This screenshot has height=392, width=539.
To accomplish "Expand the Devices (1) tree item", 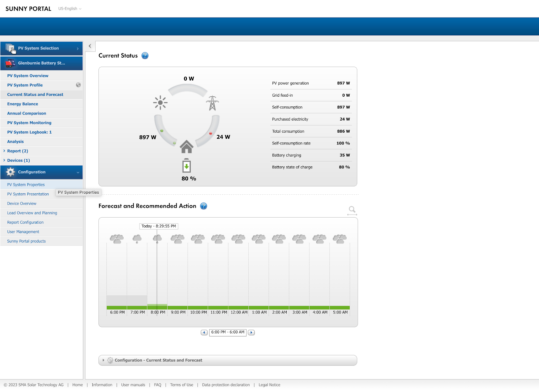I will pos(4,160).
